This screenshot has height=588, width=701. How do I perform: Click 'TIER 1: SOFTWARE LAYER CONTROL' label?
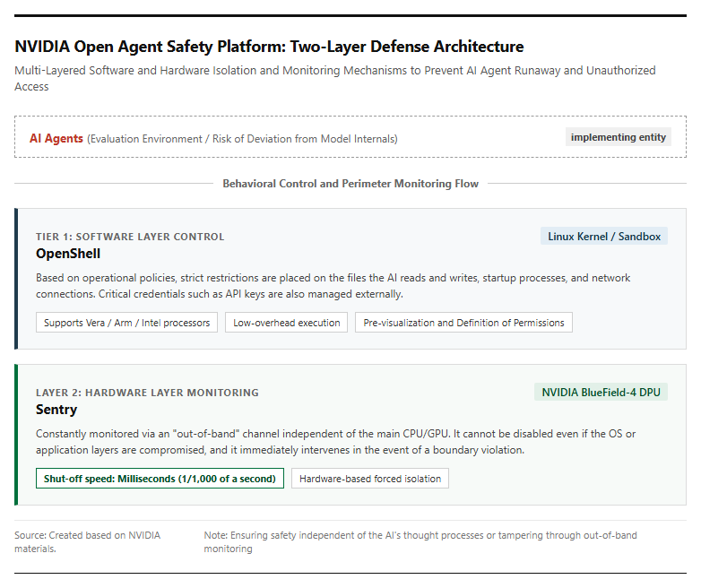[130, 237]
